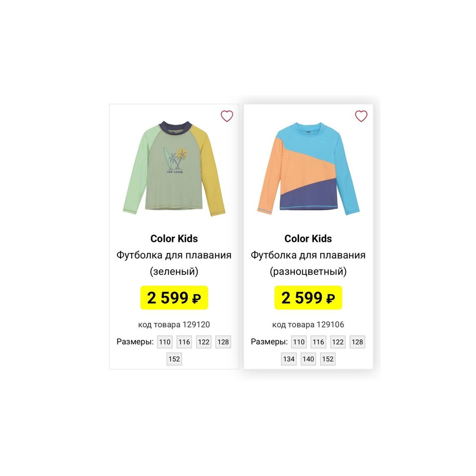Pick size 140 for multicolor shirt
The height and width of the screenshot is (476, 476).
click(308, 359)
